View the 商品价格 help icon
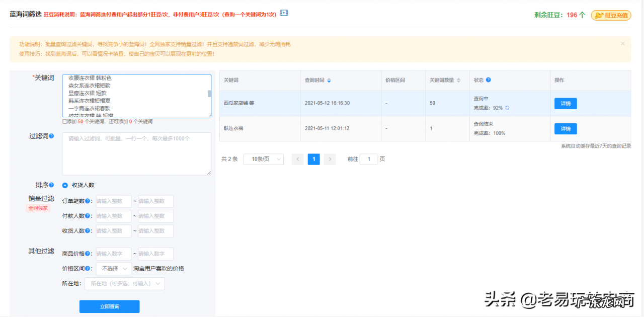Image resolution: width=644 pixels, height=317 pixels. coord(87,254)
